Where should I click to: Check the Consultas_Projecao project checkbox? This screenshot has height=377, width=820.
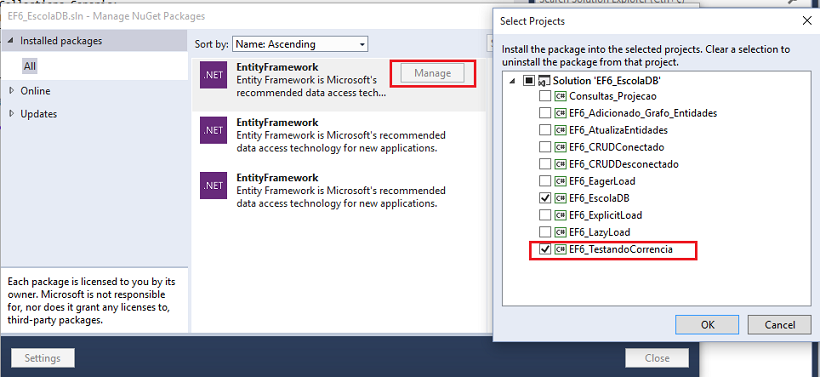click(545, 96)
